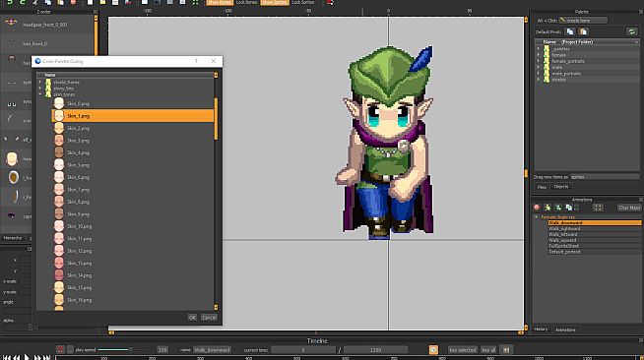Click the icon right of key all
Image resolution: width=644 pixels, height=360 pixels.
point(506,350)
